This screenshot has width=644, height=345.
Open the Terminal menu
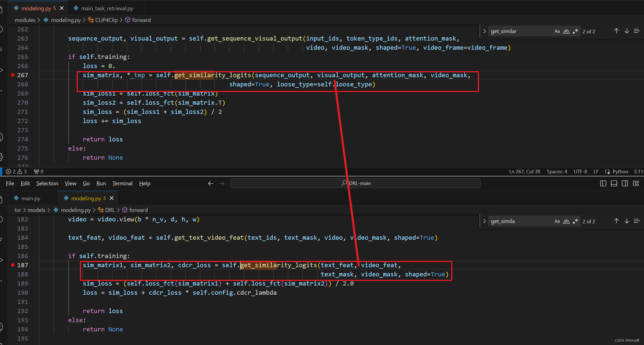122,183
